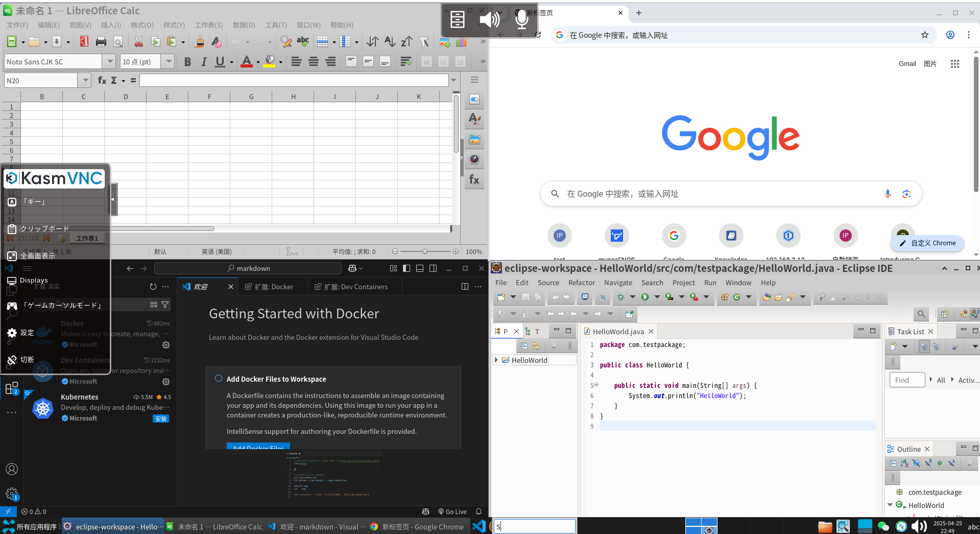This screenshot has height=534, width=980.
Task: Open Calc sidebar Gallery icon
Action: (474, 139)
